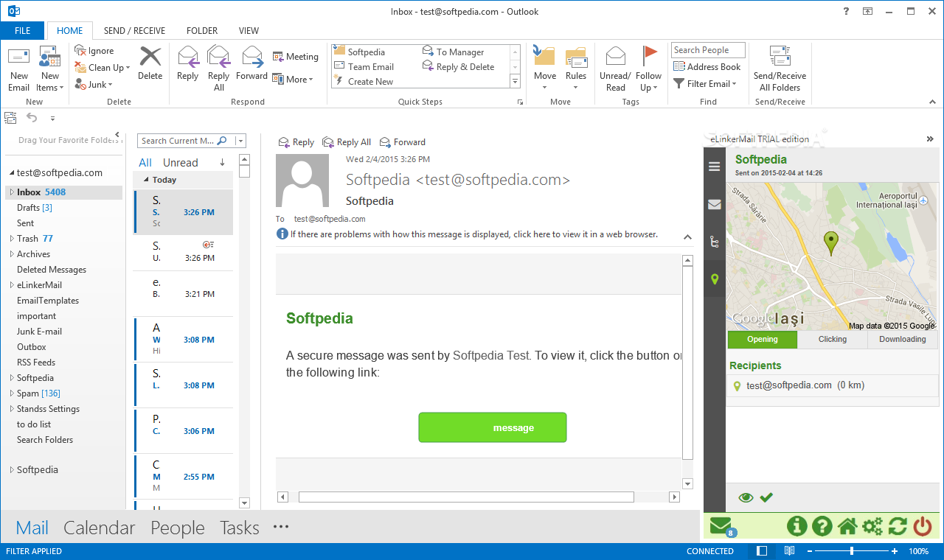Open eLinkerMail help question mark icon

[822, 526]
